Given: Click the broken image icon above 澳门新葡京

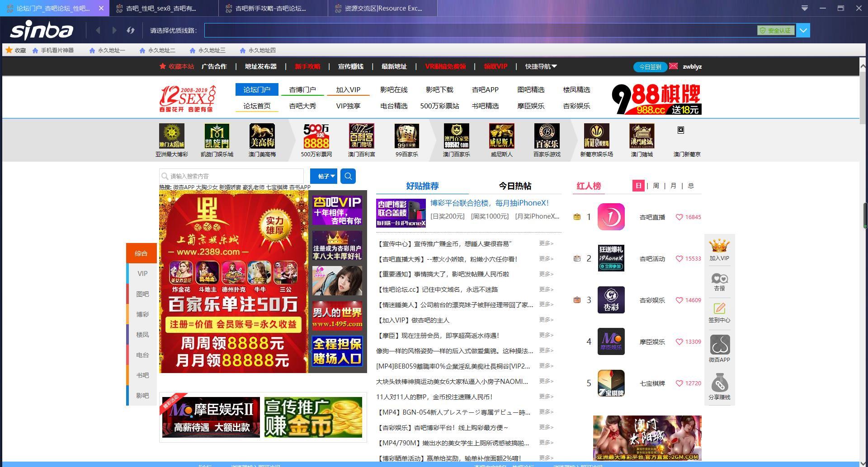Looking at the screenshot, I should 681,130.
